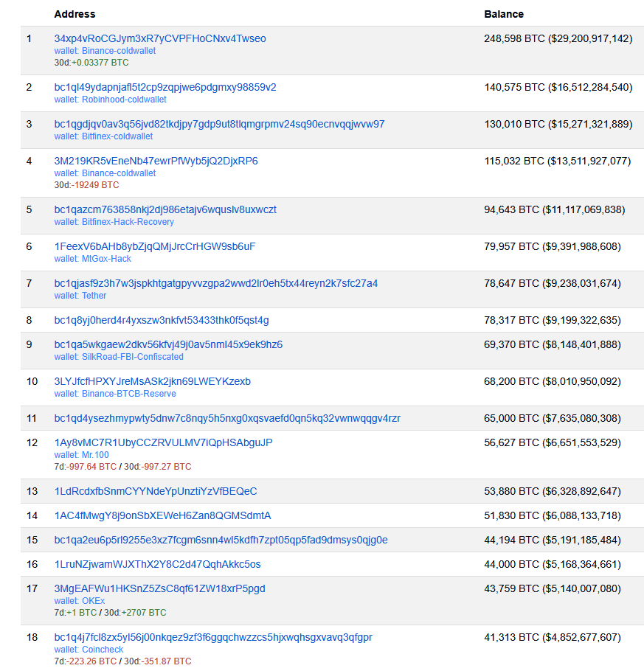Select the balance 130,010 BTC ($15,271,321,889)
The height and width of the screenshot is (671, 644).
click(x=558, y=124)
